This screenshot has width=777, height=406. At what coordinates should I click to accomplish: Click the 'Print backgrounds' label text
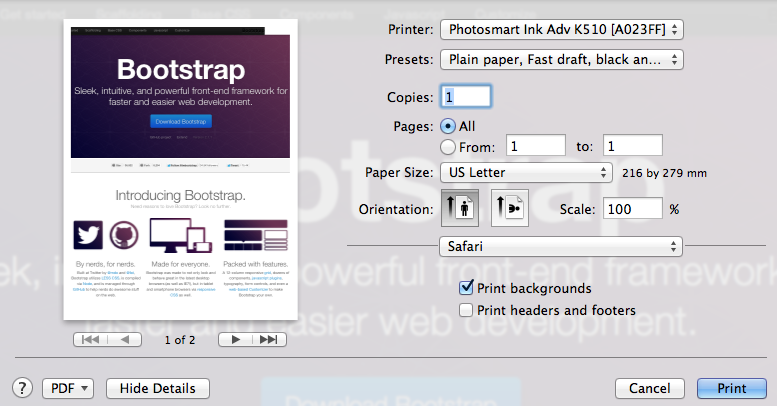click(x=534, y=289)
